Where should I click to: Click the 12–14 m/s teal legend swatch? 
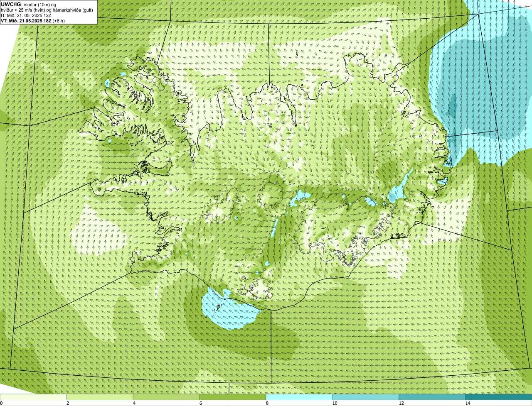coord(432,397)
